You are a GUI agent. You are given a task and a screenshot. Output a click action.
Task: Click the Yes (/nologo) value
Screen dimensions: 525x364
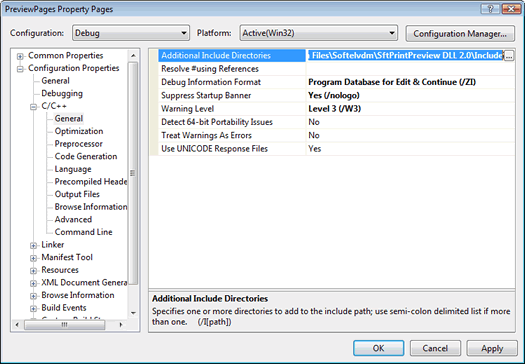(x=410, y=95)
